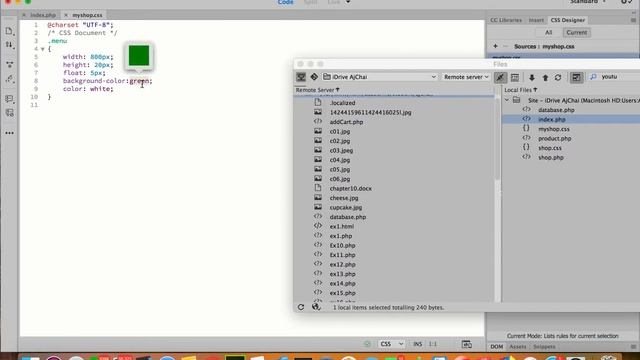Open FTP log view icon in Files panel
Screen dimensions: 640x360
[x=515, y=77]
